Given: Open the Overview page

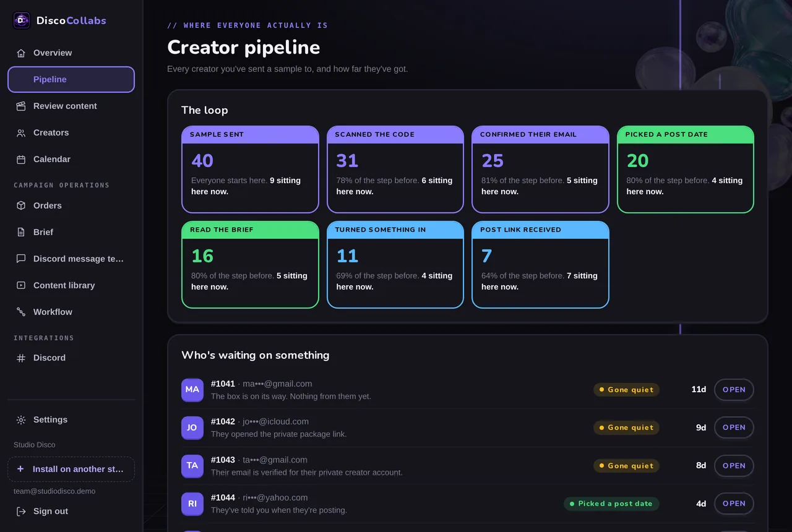Looking at the screenshot, I should point(71,53).
